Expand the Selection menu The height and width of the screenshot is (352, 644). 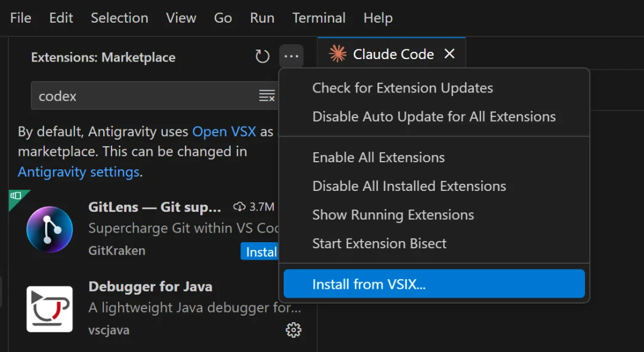119,18
